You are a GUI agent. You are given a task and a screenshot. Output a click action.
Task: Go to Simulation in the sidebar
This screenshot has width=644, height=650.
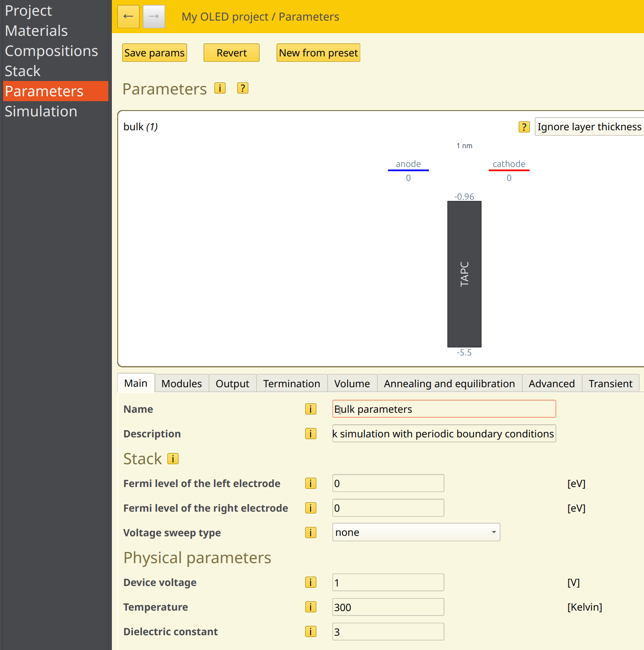pos(41,111)
